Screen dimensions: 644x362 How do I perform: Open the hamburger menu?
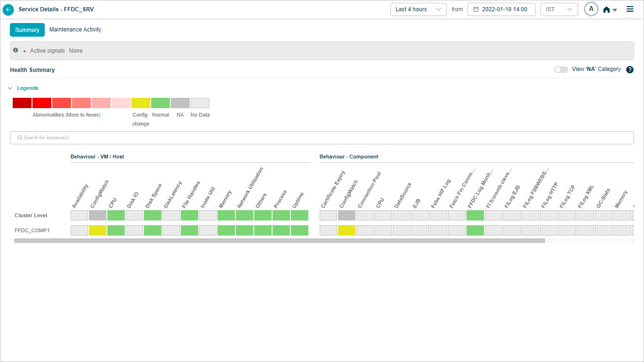point(630,9)
